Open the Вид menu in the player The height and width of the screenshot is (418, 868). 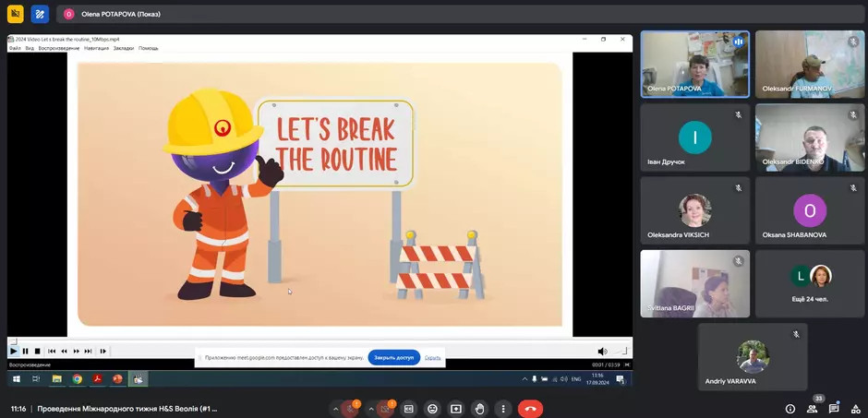pos(30,48)
